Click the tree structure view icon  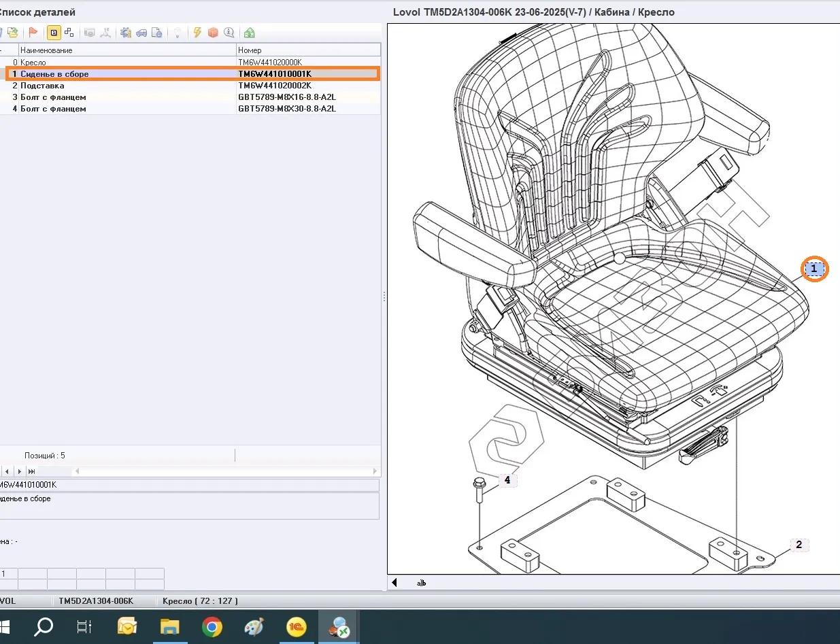[69, 33]
